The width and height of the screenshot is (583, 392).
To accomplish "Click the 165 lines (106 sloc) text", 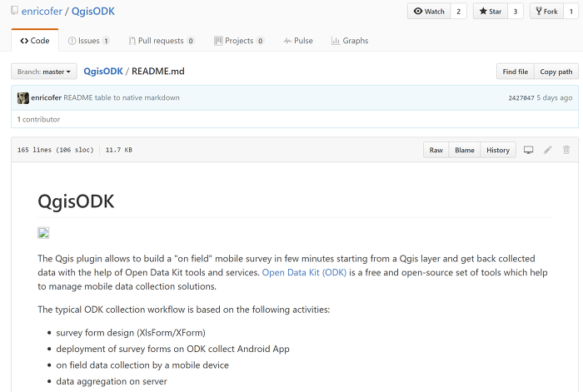I will click(56, 150).
